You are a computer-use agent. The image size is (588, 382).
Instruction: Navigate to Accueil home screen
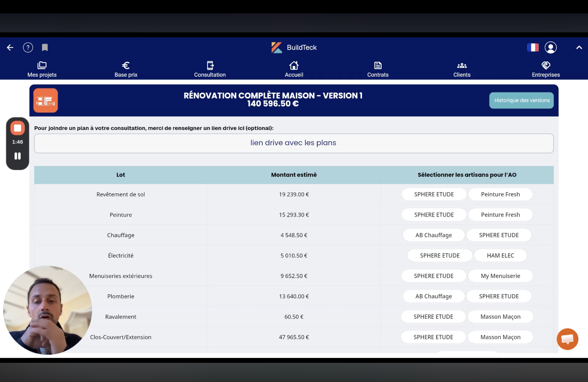point(294,69)
